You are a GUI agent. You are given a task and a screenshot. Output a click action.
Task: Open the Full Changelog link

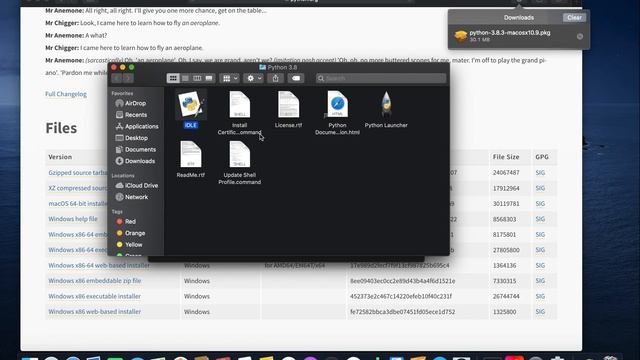tap(66, 94)
